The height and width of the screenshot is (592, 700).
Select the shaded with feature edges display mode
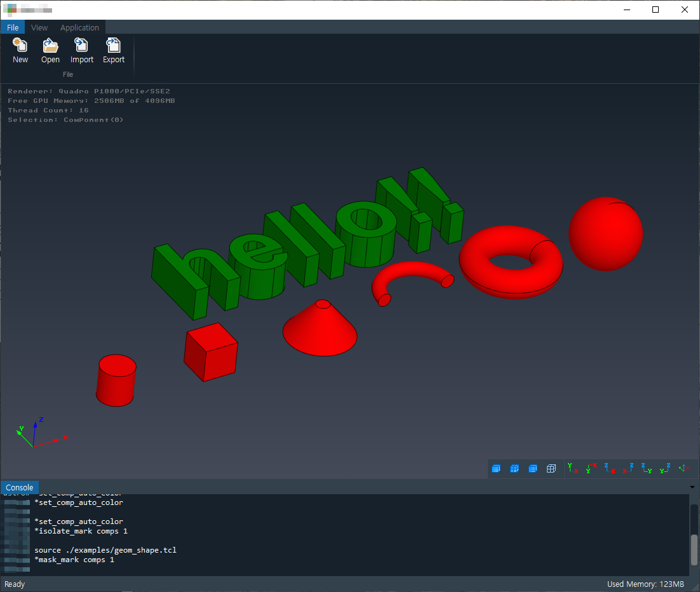pyautogui.click(x=532, y=468)
